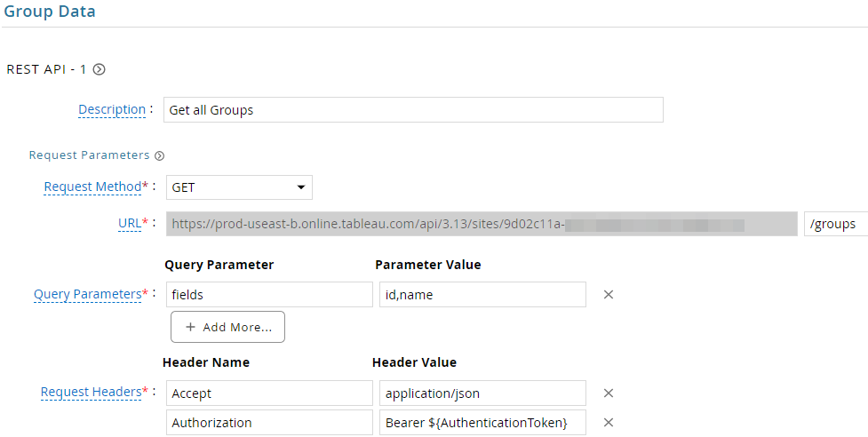Click the Accept header name input
868x437 pixels.
point(269,393)
